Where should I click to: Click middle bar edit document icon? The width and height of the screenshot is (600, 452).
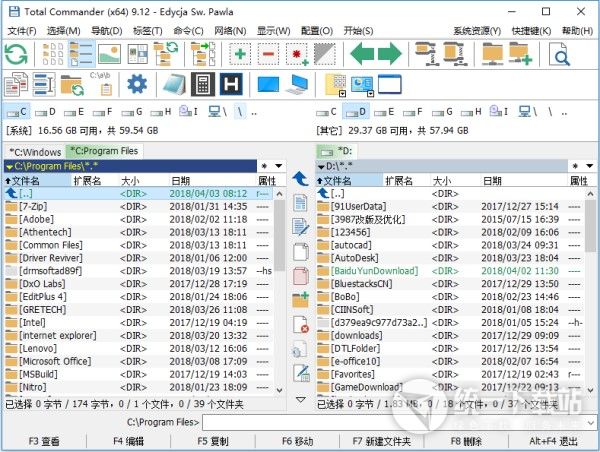(x=301, y=227)
